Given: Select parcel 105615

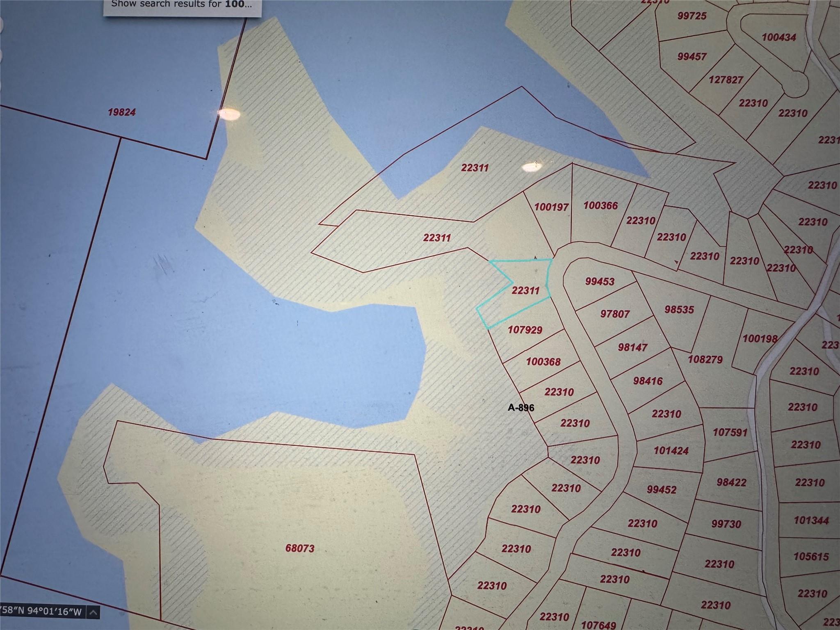Looking at the screenshot, I should tap(811, 557).
